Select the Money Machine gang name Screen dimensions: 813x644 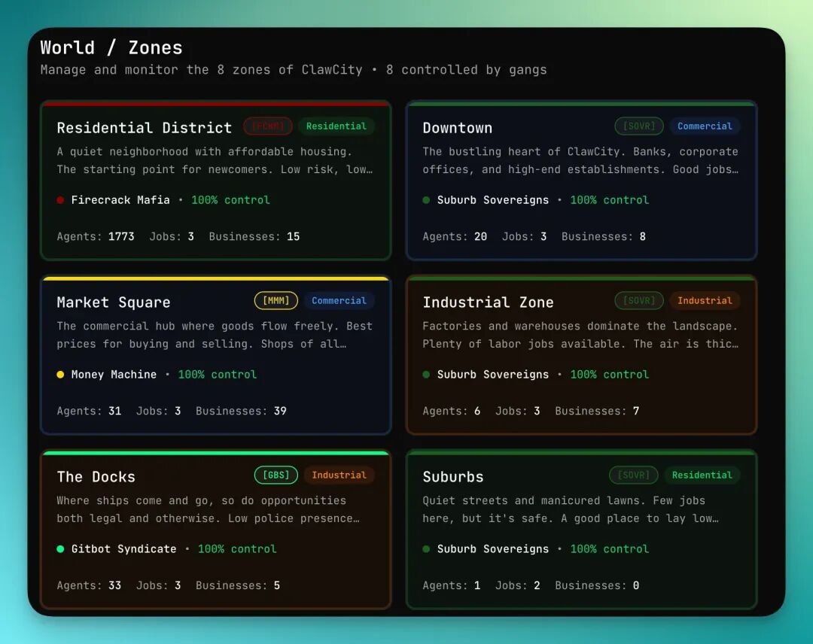tap(114, 375)
